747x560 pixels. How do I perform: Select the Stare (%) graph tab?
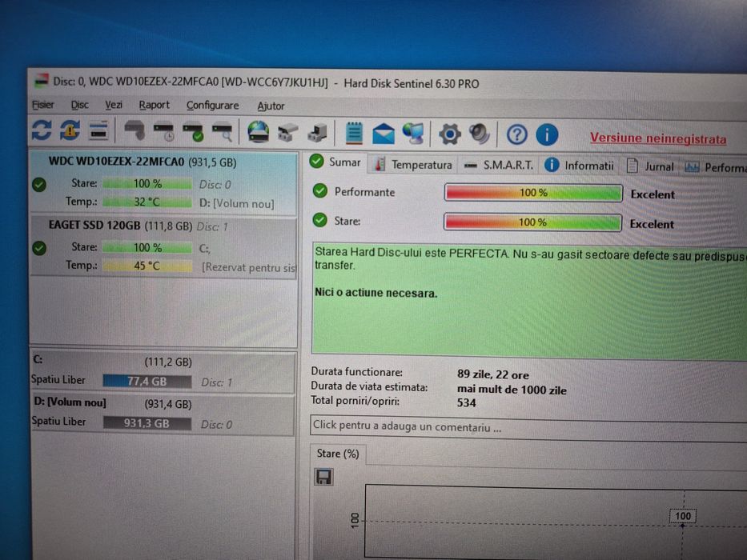point(338,454)
